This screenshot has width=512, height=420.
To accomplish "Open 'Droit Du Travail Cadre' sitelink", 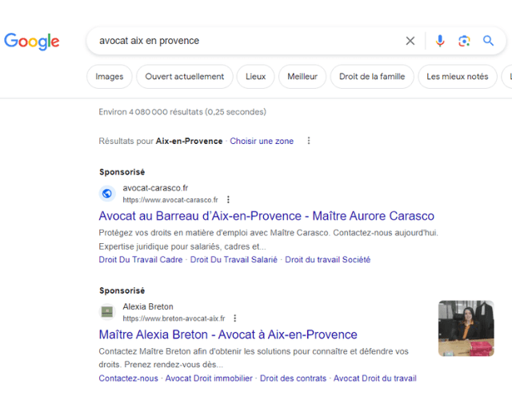I will (x=141, y=260).
